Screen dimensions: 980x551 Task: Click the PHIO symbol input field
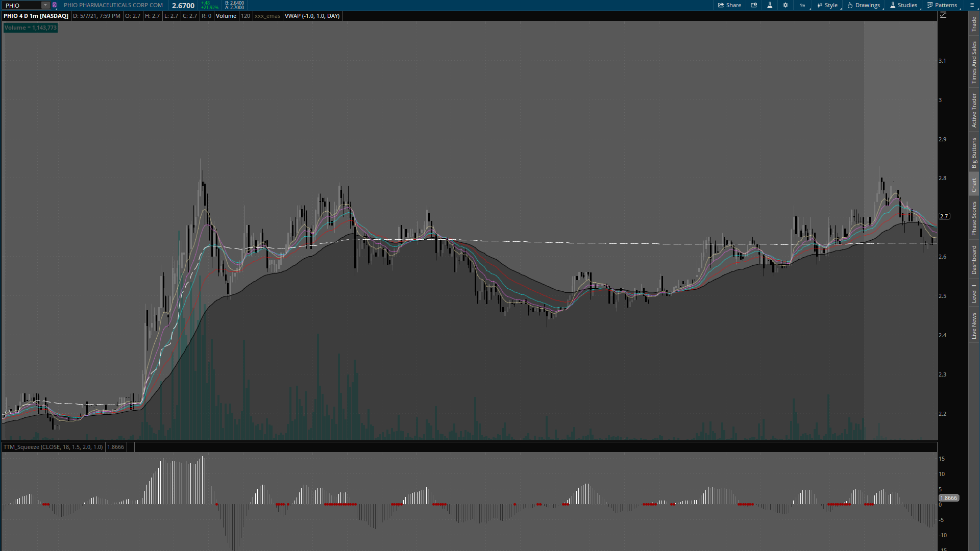pos(21,5)
